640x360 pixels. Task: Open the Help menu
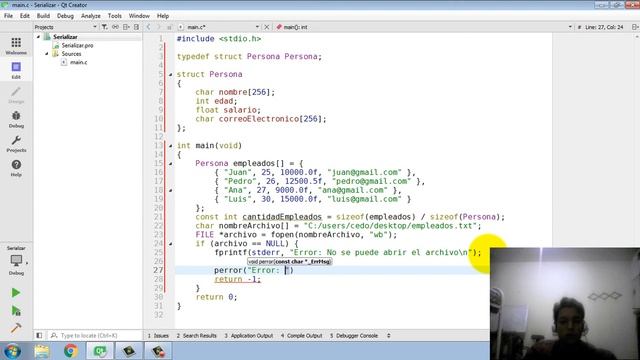pos(163,16)
